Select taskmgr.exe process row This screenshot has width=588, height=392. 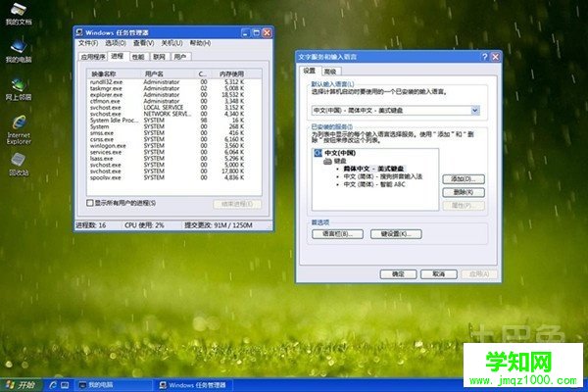coord(167,88)
